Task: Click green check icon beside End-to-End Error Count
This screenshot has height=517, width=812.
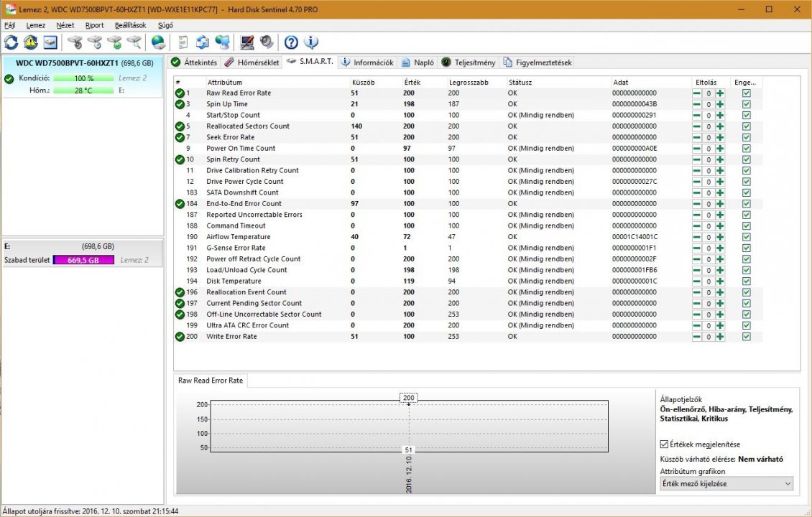Action: tap(180, 204)
